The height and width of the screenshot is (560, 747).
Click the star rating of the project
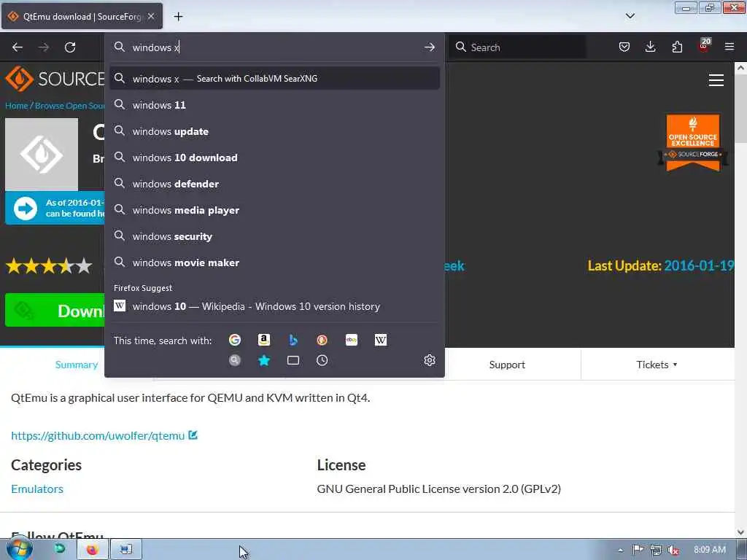click(49, 265)
